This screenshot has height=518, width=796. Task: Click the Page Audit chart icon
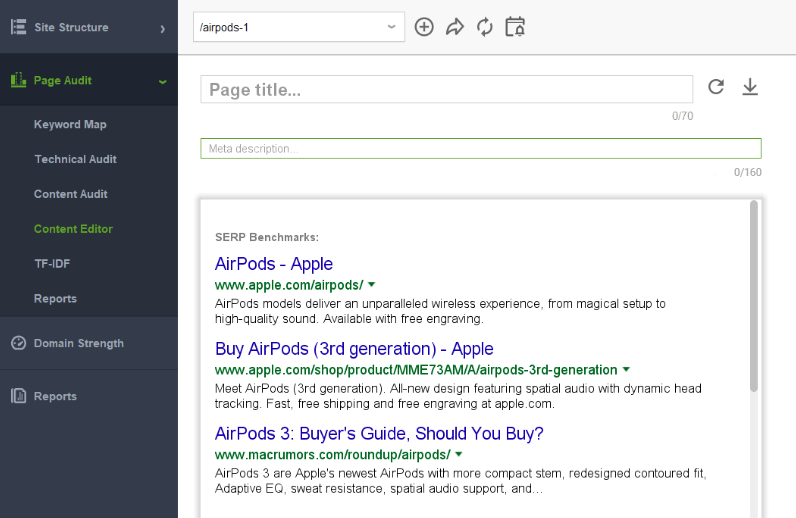[x=18, y=80]
